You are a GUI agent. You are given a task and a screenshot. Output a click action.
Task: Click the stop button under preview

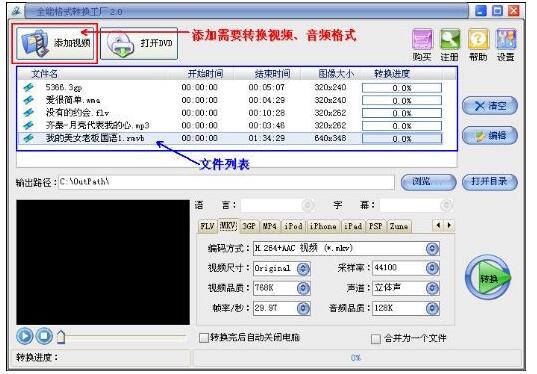pos(44,336)
